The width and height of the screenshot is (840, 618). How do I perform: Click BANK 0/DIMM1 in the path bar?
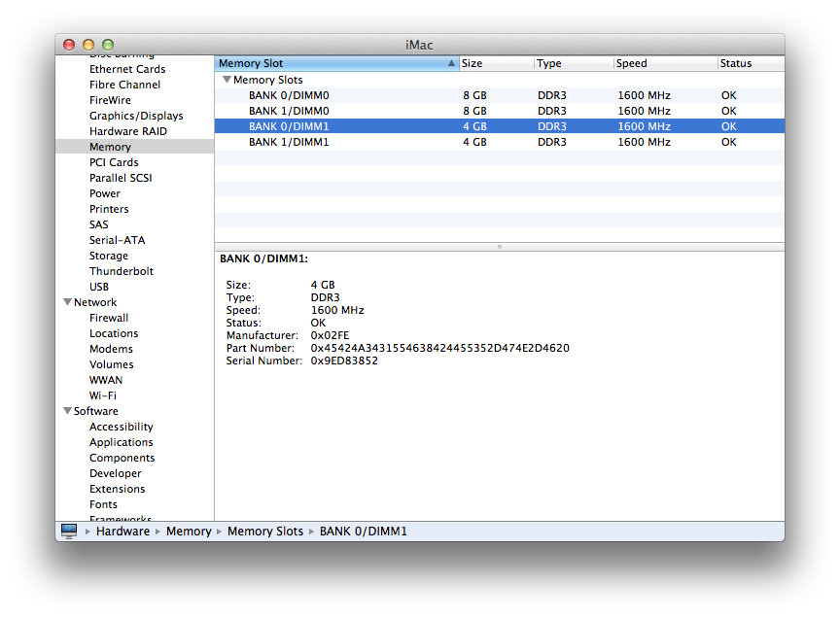[x=364, y=532]
